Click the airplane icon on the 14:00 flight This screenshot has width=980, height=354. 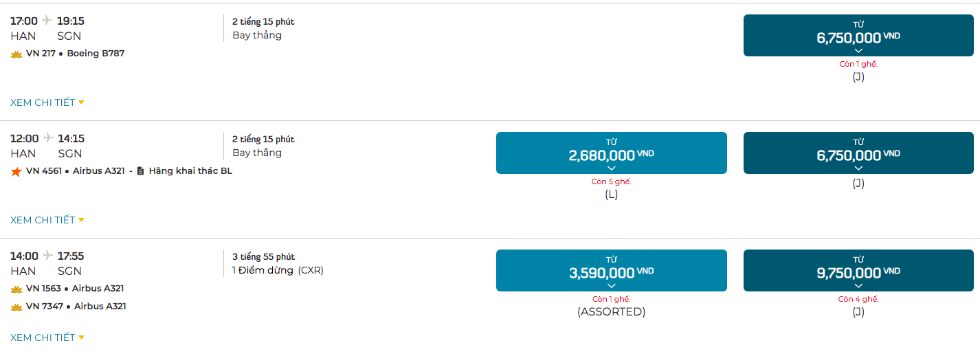47,255
